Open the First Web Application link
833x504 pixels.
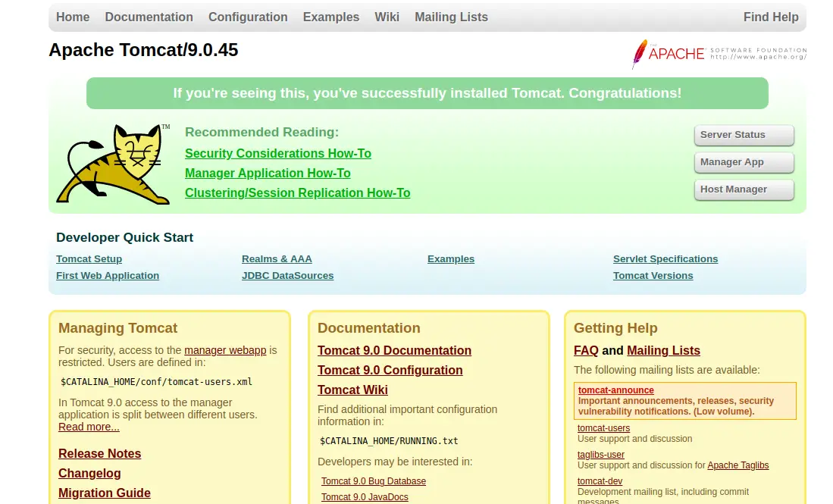click(108, 276)
